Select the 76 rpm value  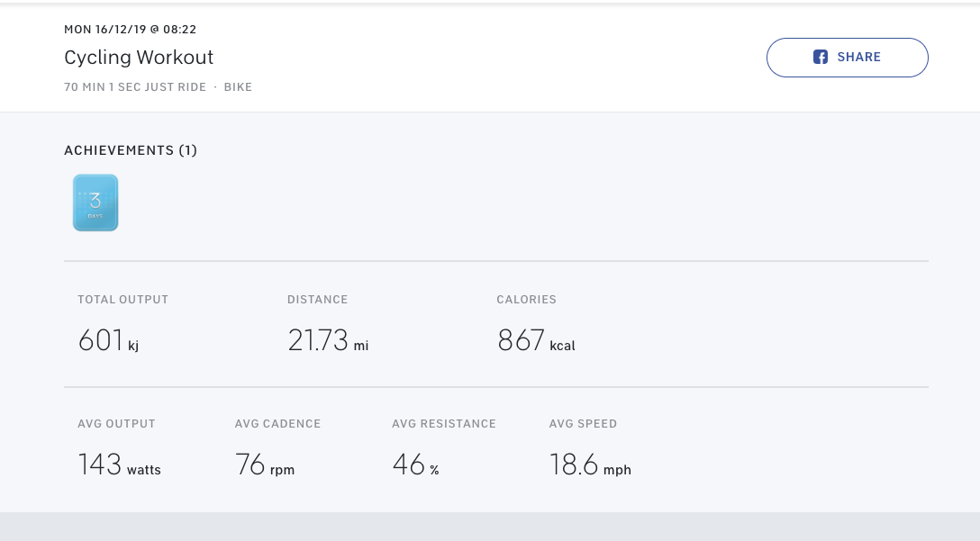coord(265,465)
